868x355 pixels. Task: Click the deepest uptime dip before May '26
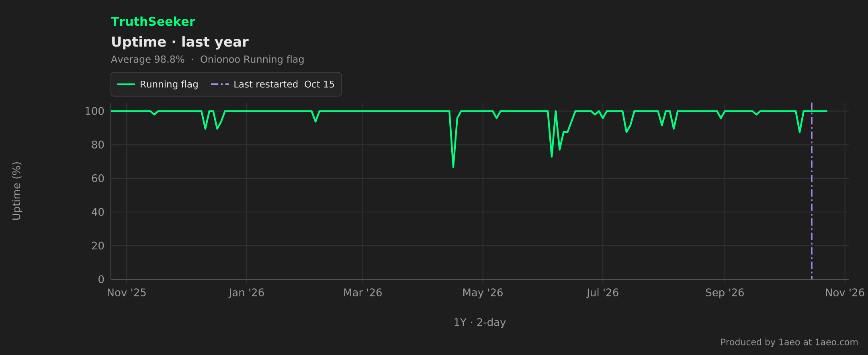point(453,166)
